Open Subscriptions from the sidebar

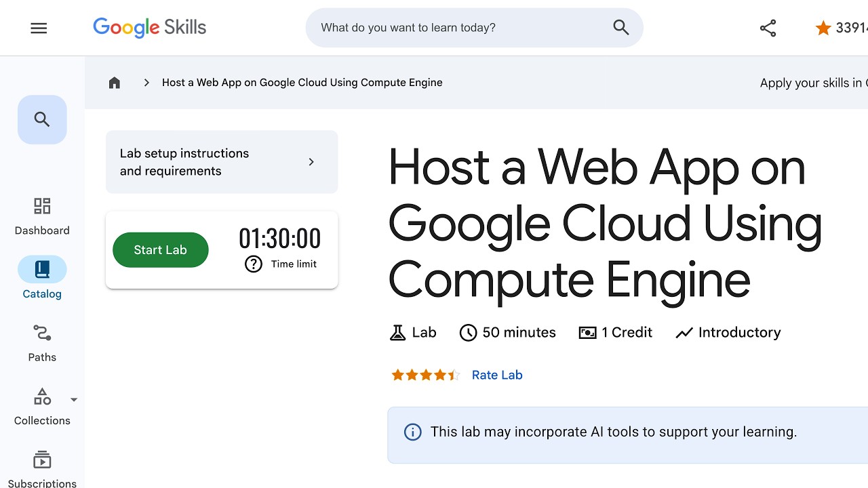(42, 469)
